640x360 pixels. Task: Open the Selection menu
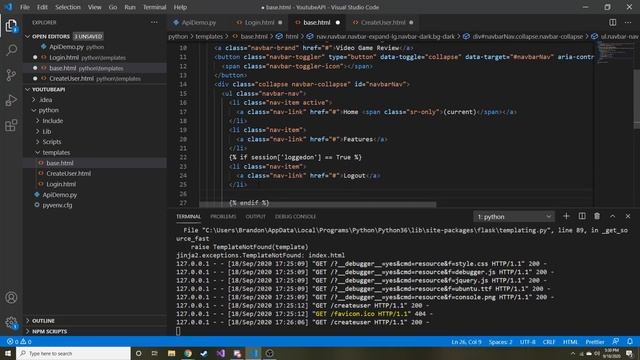pos(68,7)
